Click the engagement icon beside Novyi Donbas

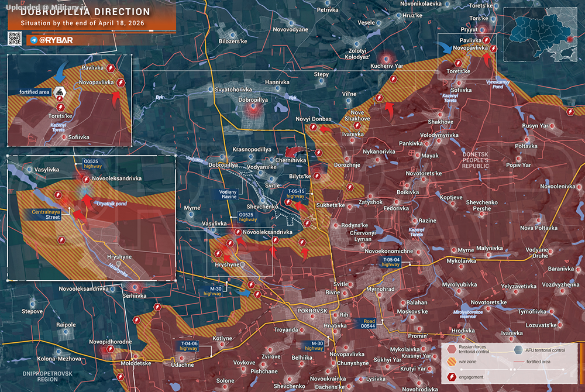[314, 128]
